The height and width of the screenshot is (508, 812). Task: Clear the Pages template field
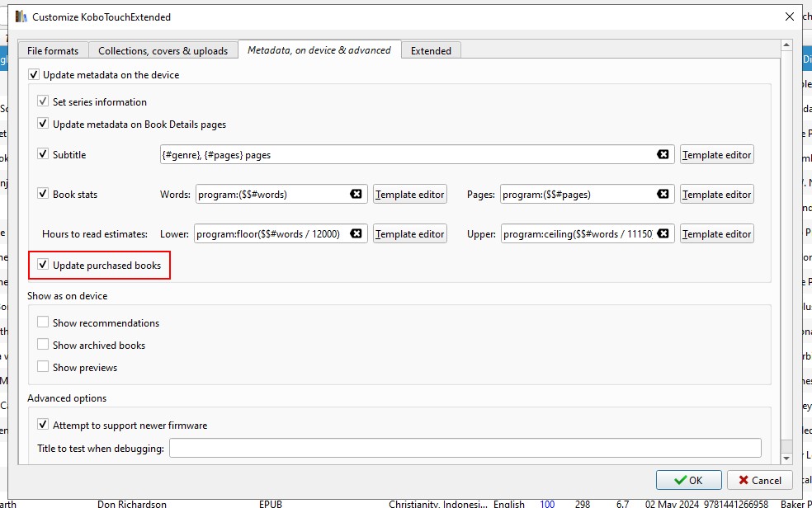(663, 194)
